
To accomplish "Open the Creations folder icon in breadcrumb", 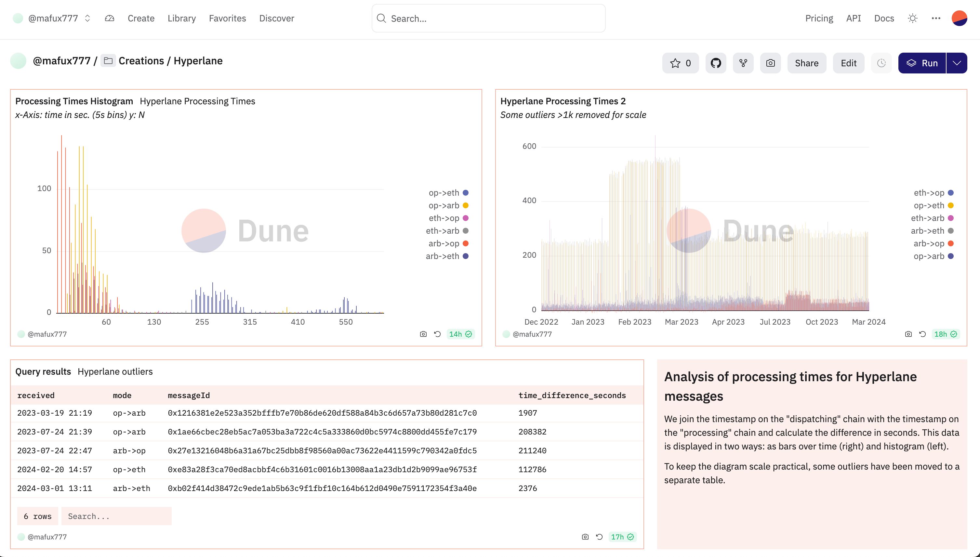I will pyautogui.click(x=108, y=61).
